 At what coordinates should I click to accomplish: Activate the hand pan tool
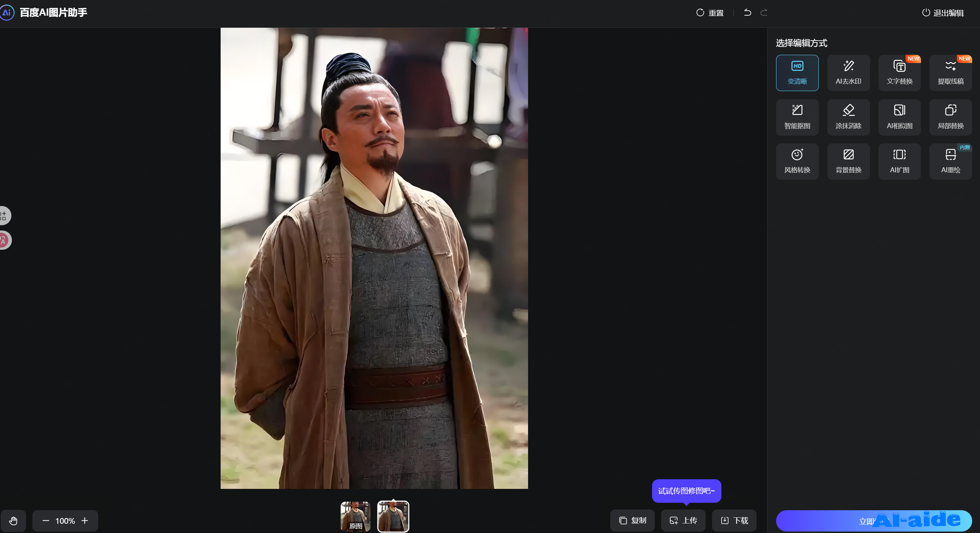pos(13,521)
